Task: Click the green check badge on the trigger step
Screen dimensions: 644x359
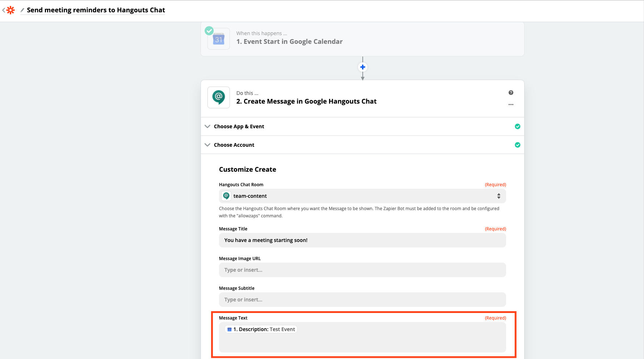Action: pos(209,31)
